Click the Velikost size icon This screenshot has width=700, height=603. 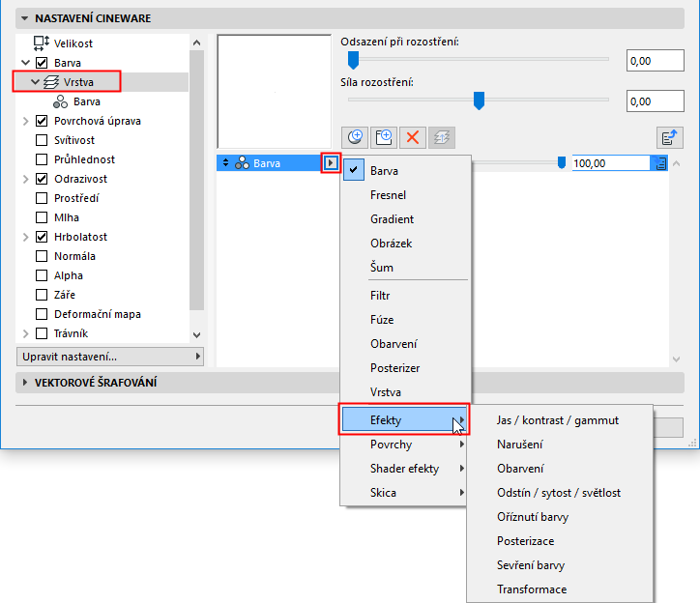point(42,43)
